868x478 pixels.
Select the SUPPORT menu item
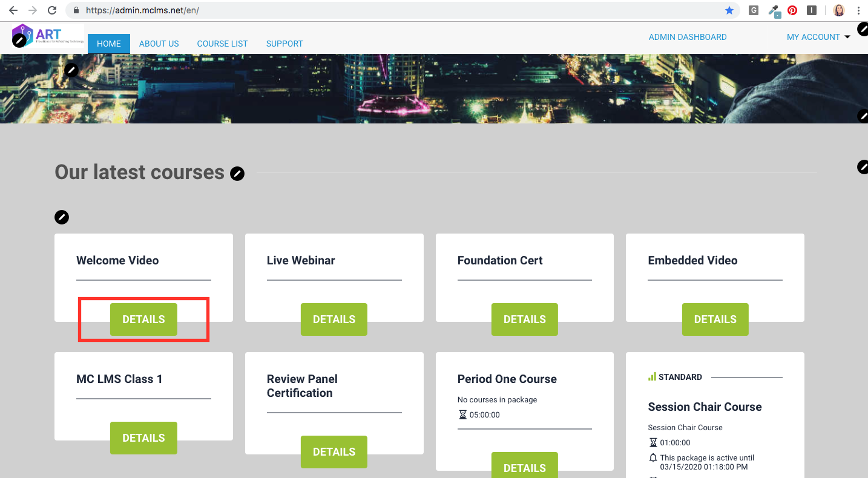point(284,43)
